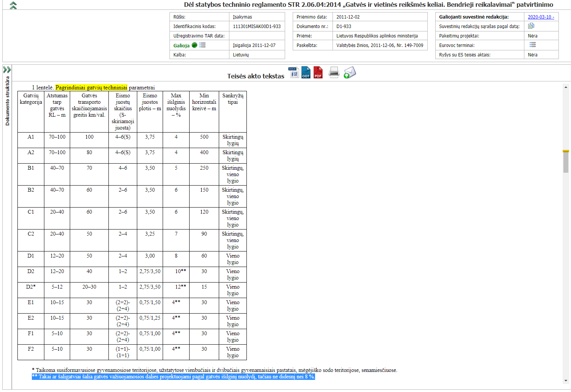Click the green Galioja status label
The image size is (571, 392).
pos(181,45)
